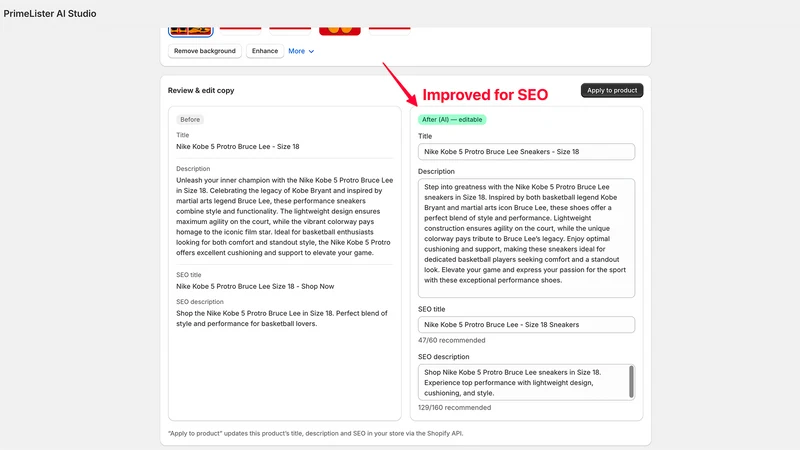Click the Apply to product button
800x450 pixels.
pos(612,90)
